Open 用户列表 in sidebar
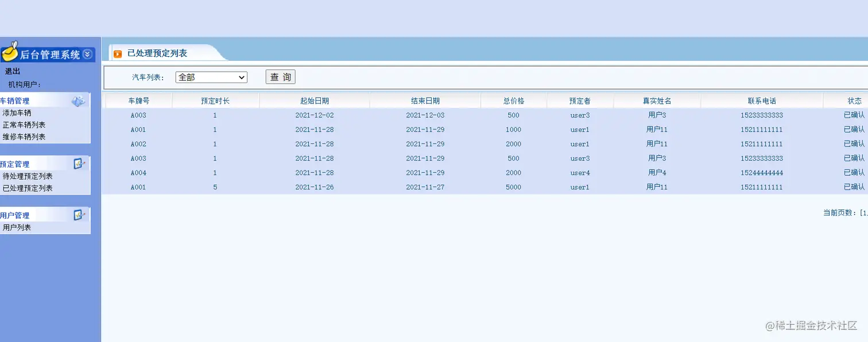The image size is (868, 342). [x=17, y=227]
